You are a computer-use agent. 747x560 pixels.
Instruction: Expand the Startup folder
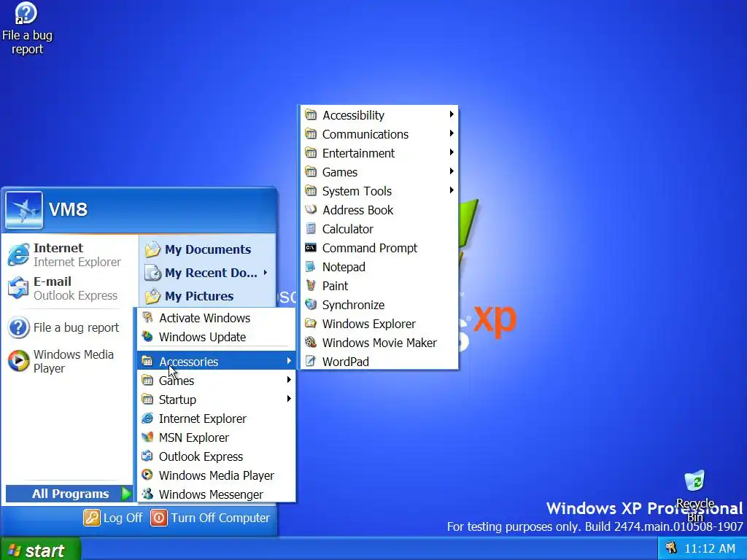tap(216, 400)
